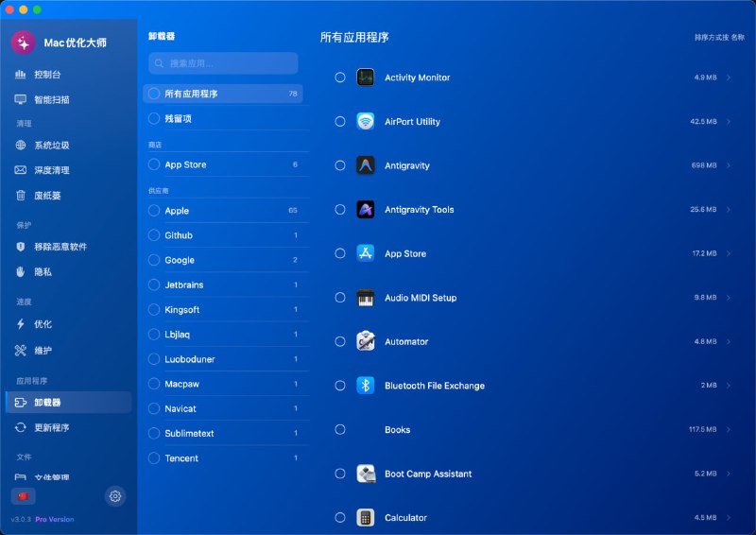Expand Audio MIDI Setup details chevron
The image size is (756, 535).
coord(729,298)
